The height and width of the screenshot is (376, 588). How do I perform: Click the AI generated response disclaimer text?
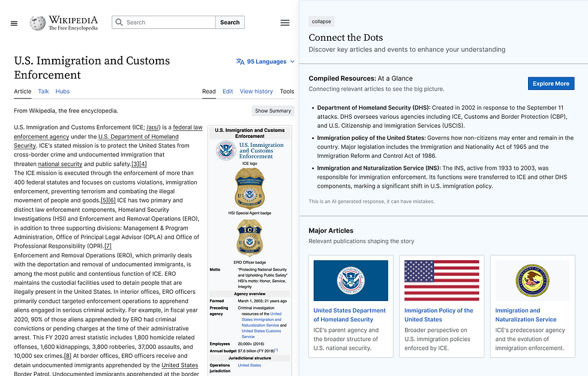pyautogui.click(x=371, y=201)
